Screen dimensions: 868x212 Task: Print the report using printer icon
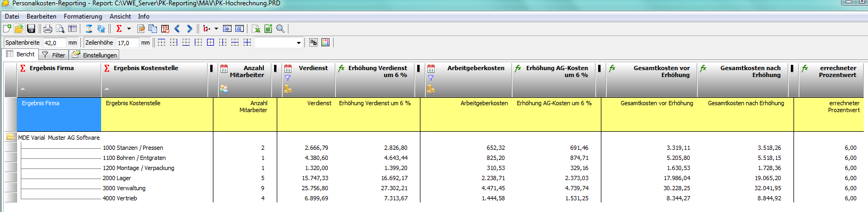point(48,29)
